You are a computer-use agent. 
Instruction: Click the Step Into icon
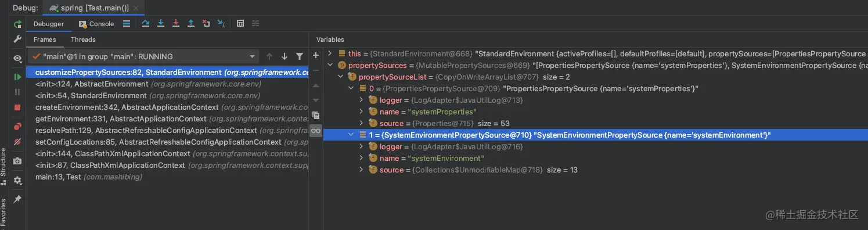click(x=161, y=24)
